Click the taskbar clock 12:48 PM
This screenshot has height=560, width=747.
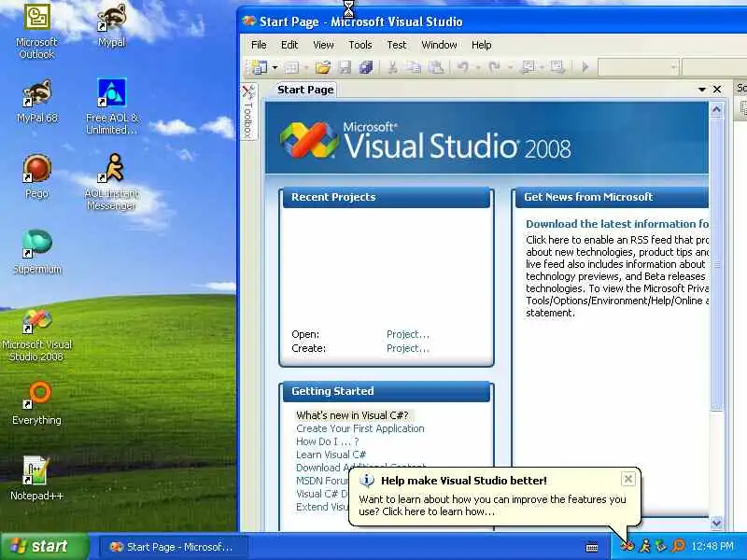(712, 546)
